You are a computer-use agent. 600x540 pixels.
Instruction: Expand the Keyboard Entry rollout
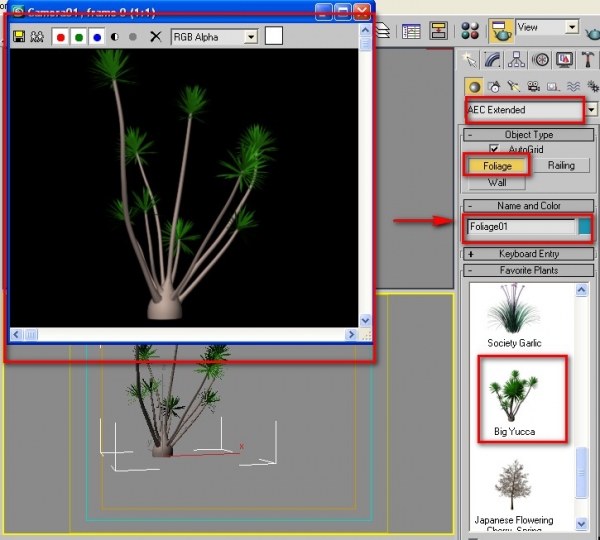528,254
